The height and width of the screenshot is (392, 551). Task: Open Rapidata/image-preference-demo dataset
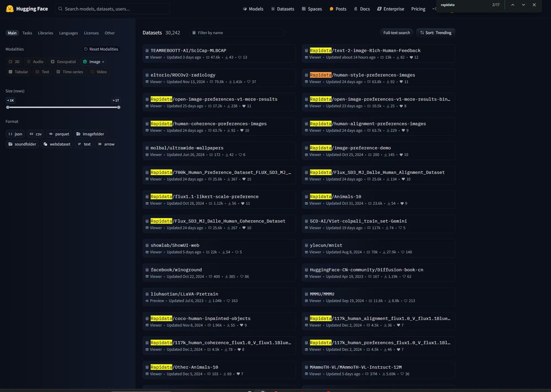378,151
